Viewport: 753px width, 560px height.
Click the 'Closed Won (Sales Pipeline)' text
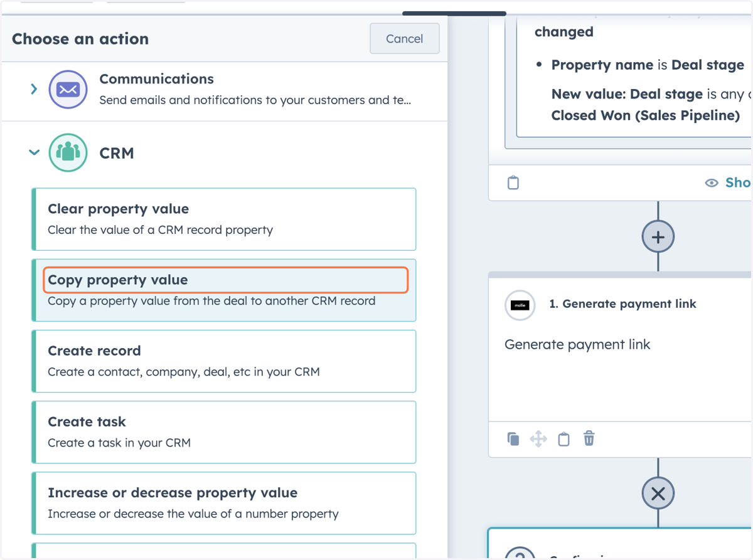tap(646, 115)
